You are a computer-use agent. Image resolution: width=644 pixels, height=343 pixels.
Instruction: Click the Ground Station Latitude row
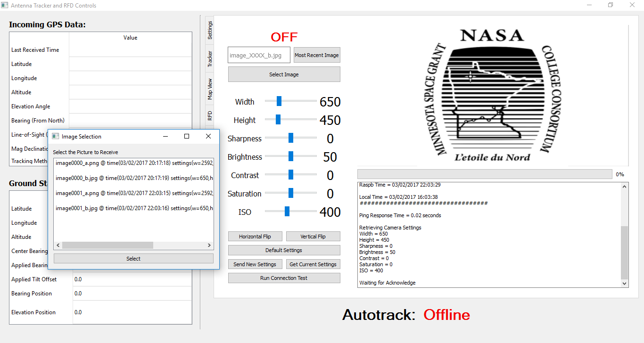(x=29, y=209)
